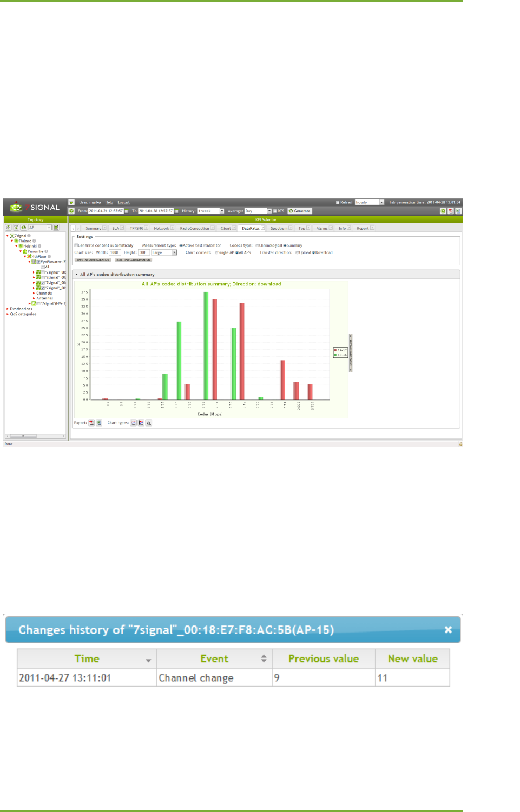Check the All checkbox under EyeElevator
The image size is (520, 812).
[x=43, y=267]
